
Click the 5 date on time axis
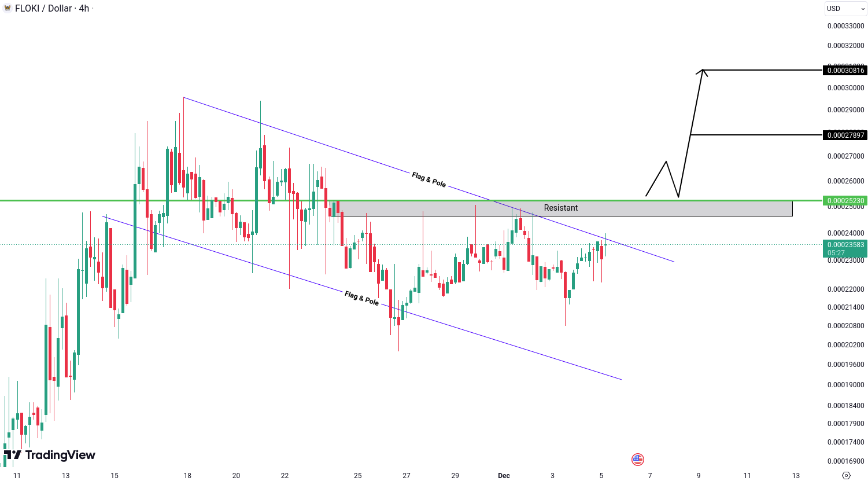[601, 476]
